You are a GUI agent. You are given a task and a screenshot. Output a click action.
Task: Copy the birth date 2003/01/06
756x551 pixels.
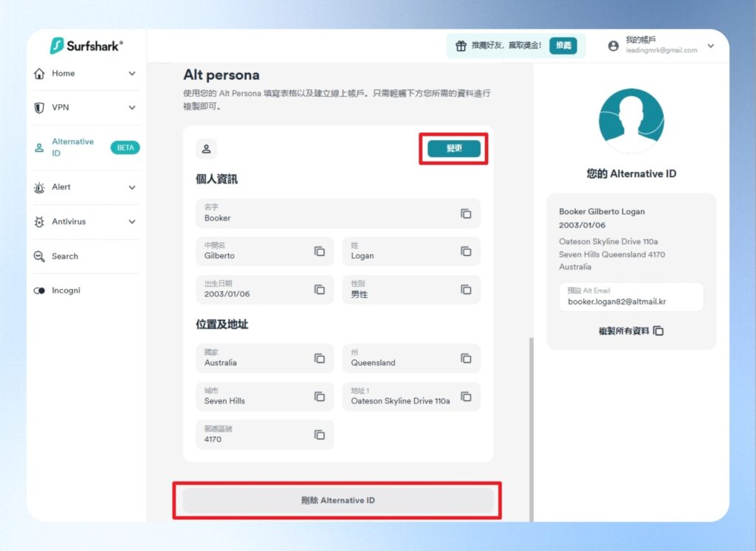click(319, 289)
